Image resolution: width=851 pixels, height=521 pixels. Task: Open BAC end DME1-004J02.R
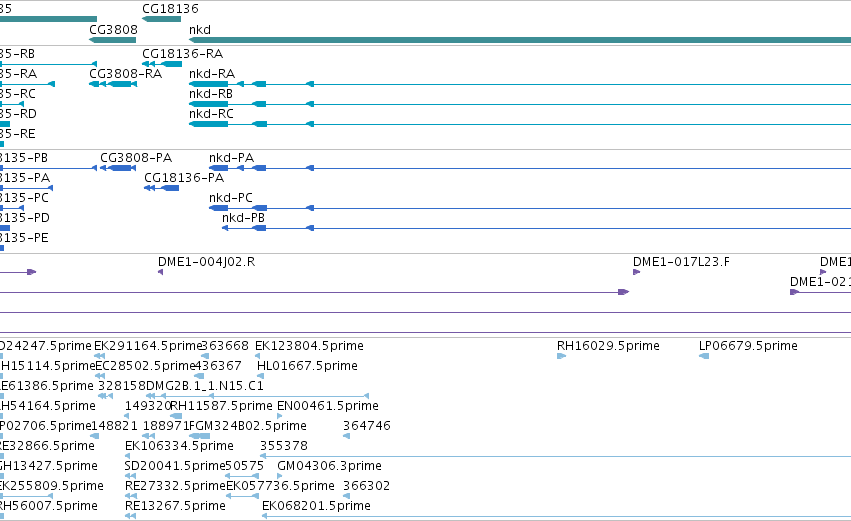[206, 262]
